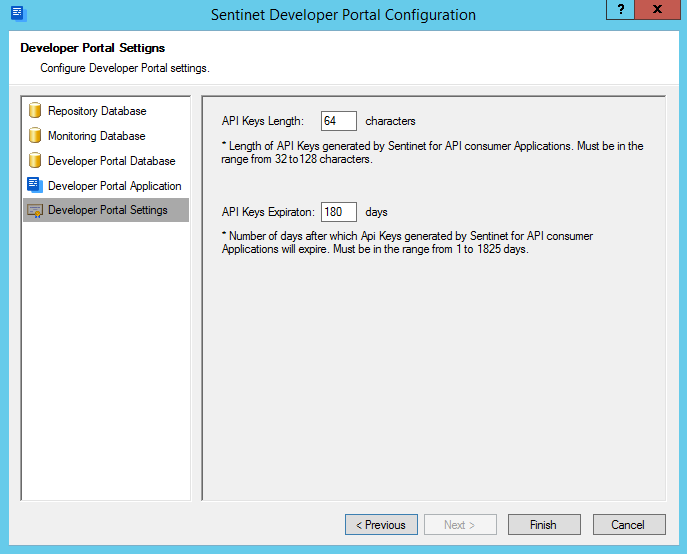This screenshot has width=687, height=554.
Task: Go back with the Previous button
Action: pyautogui.click(x=381, y=525)
